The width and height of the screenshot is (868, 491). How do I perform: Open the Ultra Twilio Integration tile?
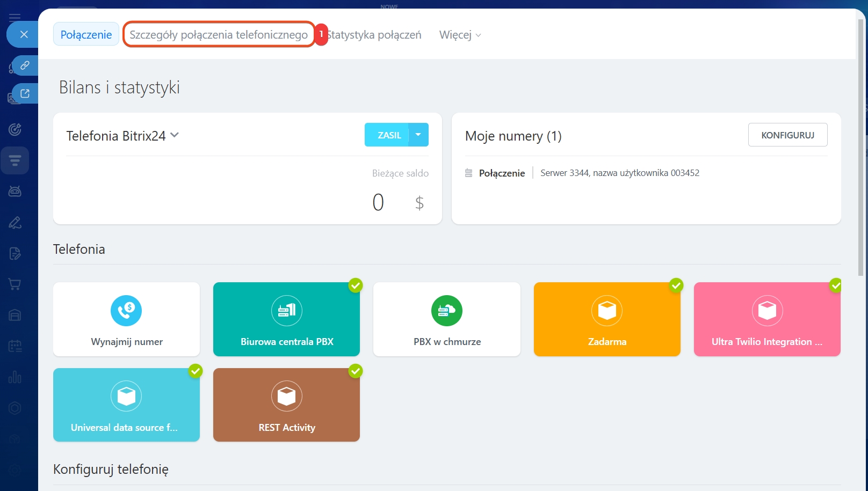coord(766,319)
